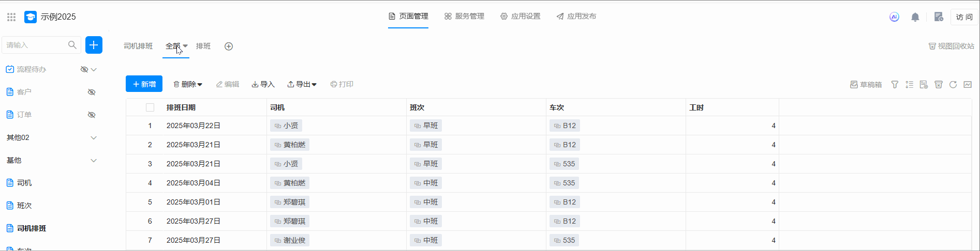Screen dimensions: 980x251
Task: Open the notifications bell
Action: pyautogui.click(x=915, y=17)
